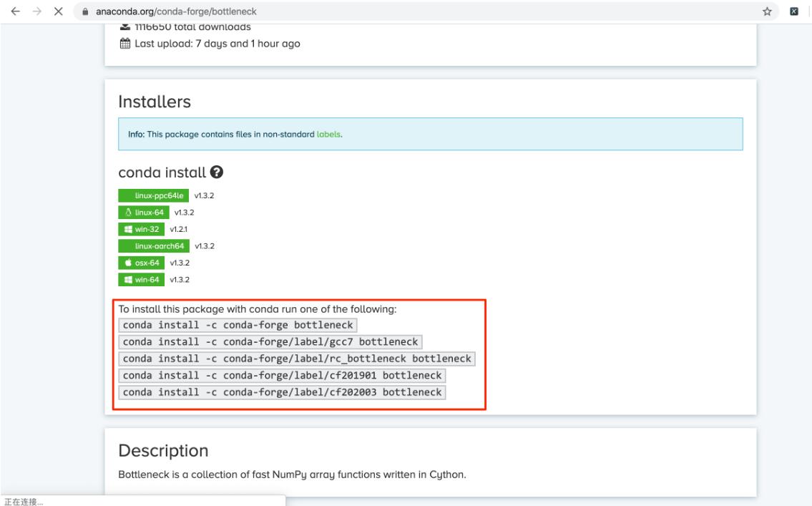812x506 pixels.
Task: Click the '1116650 total downloads' text
Action: point(192,27)
